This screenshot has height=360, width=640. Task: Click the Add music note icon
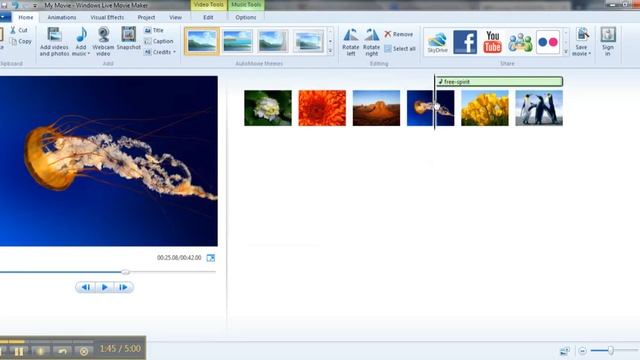(x=81, y=35)
